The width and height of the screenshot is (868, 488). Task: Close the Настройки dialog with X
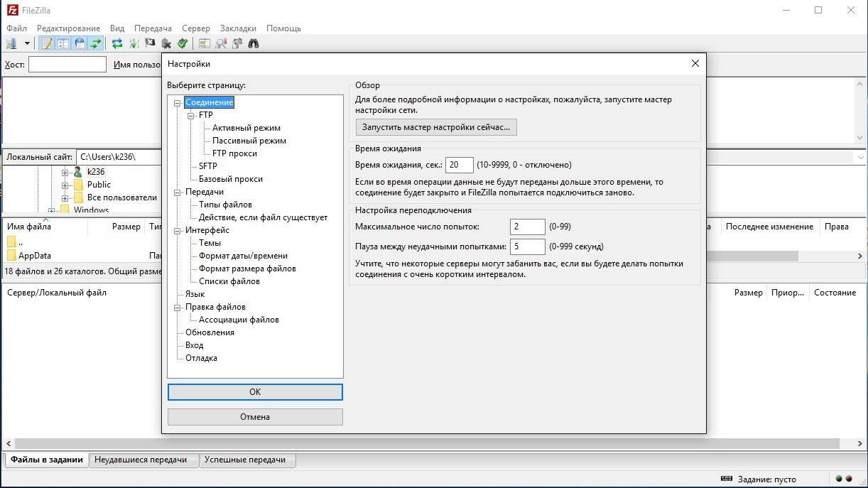(x=695, y=64)
